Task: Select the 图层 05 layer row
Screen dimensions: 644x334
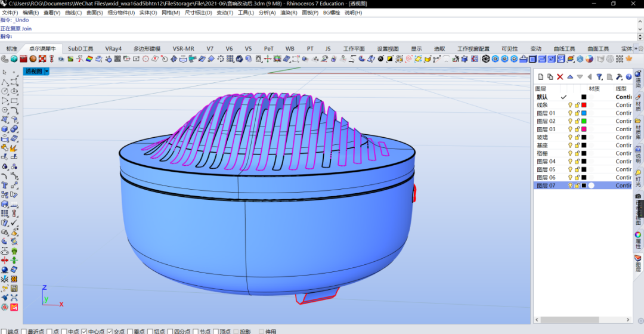Action: [x=583, y=169]
